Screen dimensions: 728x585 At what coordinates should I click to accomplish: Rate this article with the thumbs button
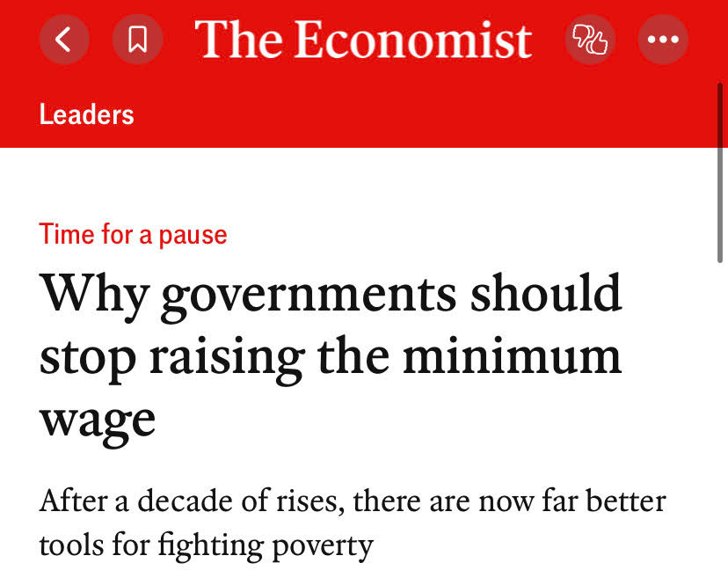click(x=590, y=40)
